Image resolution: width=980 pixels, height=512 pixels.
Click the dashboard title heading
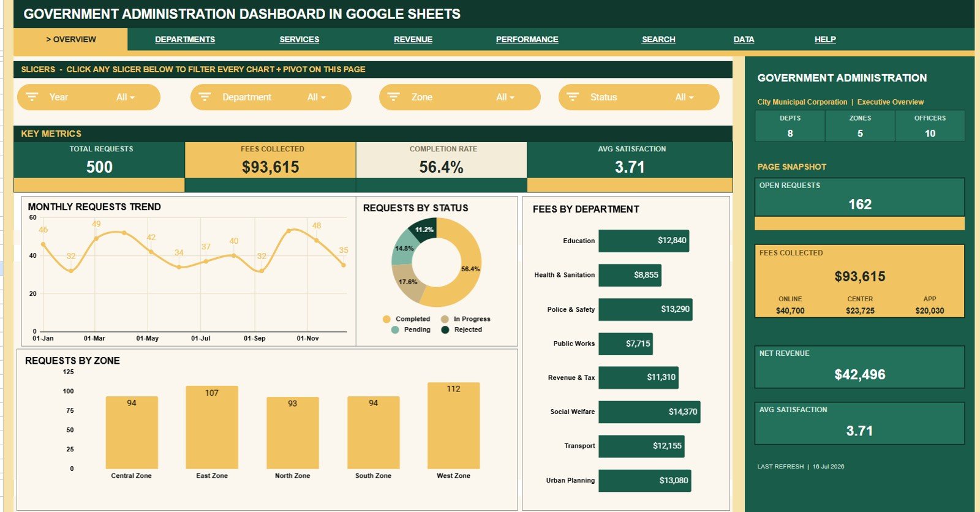(242, 14)
